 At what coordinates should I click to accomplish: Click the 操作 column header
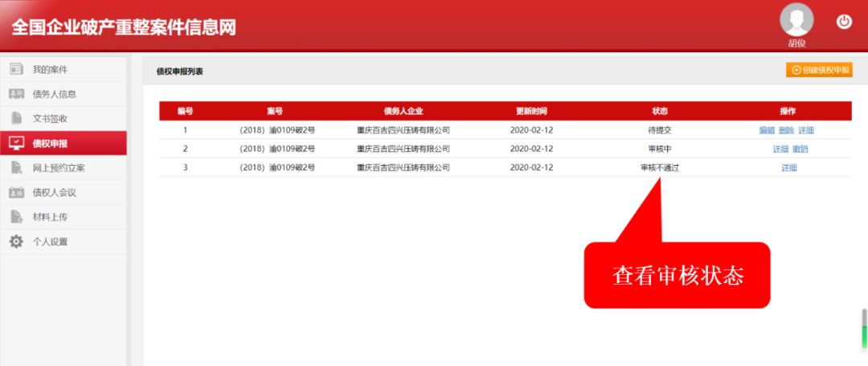(x=788, y=111)
